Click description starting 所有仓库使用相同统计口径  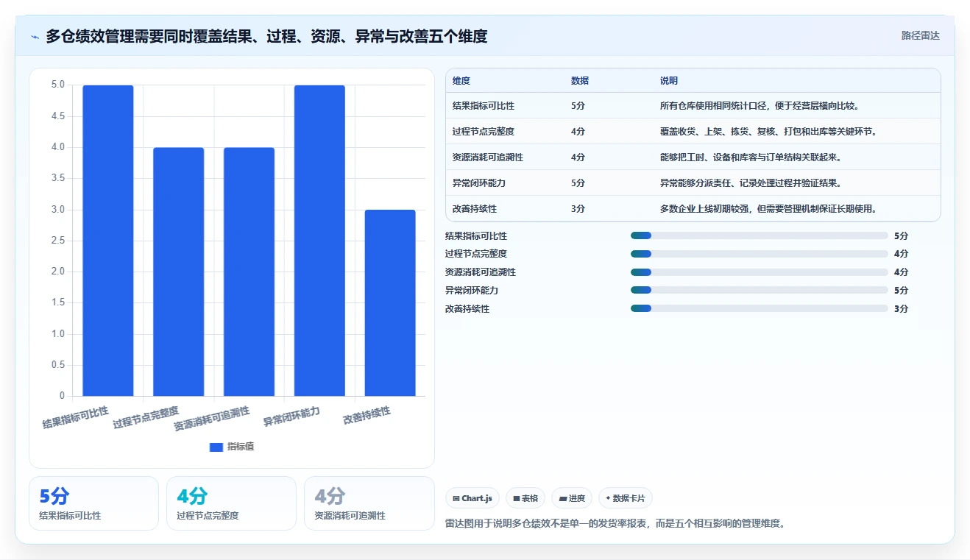click(760, 106)
